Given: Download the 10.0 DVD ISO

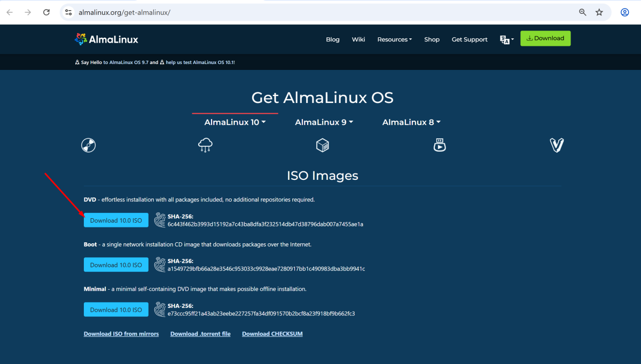Looking at the screenshot, I should point(116,219).
